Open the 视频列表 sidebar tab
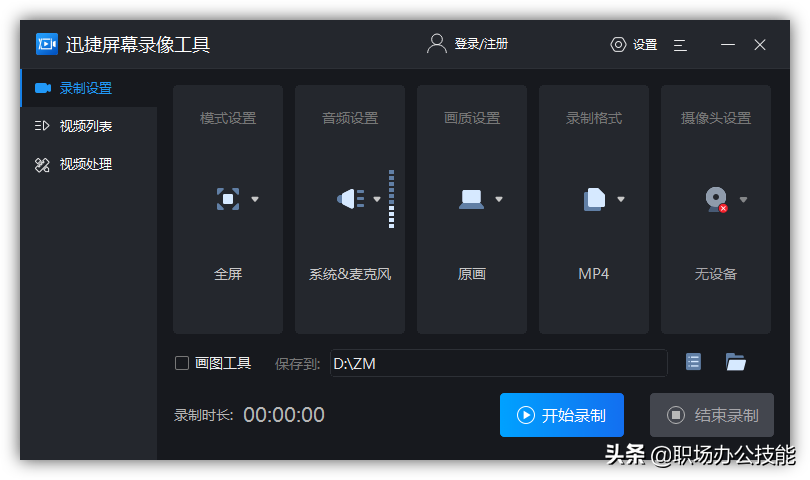The width and height of the screenshot is (810, 480). click(x=89, y=126)
